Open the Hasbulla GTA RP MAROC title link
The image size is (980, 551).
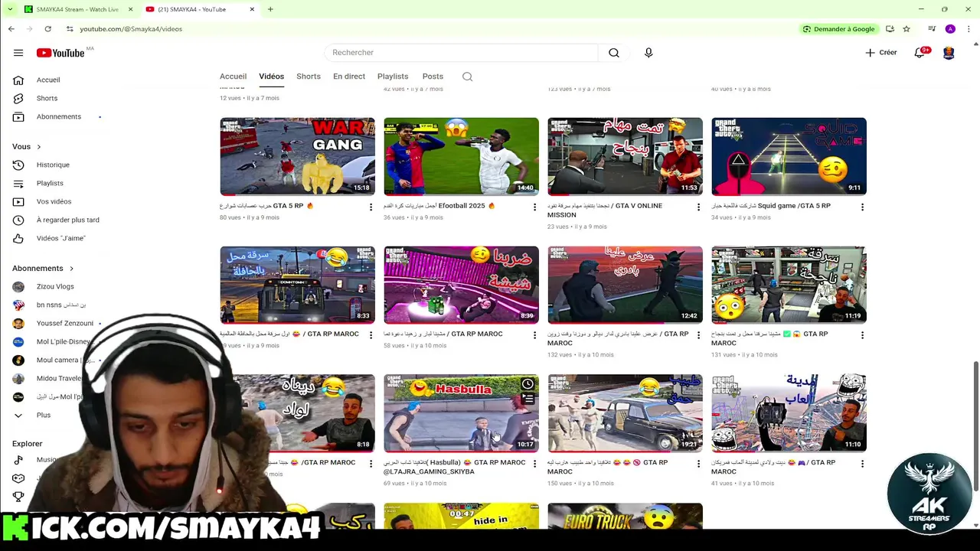tap(455, 467)
